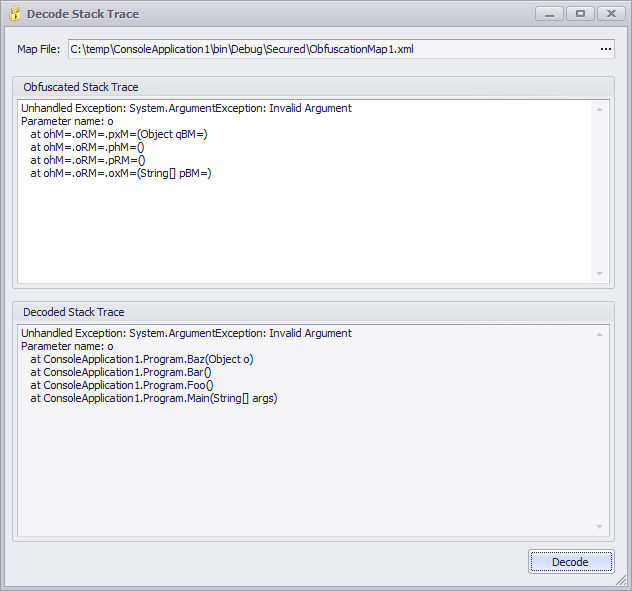
Task: Click the Map File label
Action: pyautogui.click(x=39, y=49)
